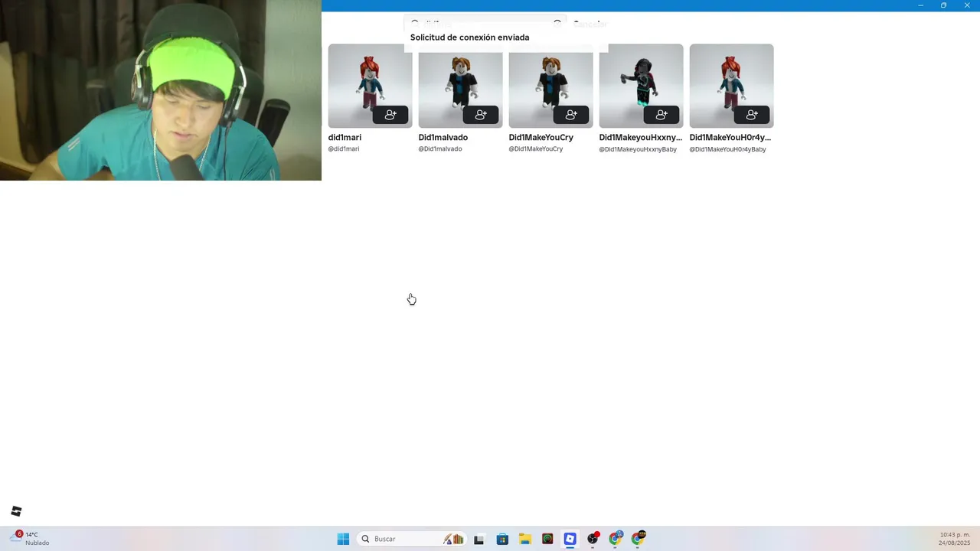Open Did1MakeYouCry avatar thumbnail

click(550, 86)
